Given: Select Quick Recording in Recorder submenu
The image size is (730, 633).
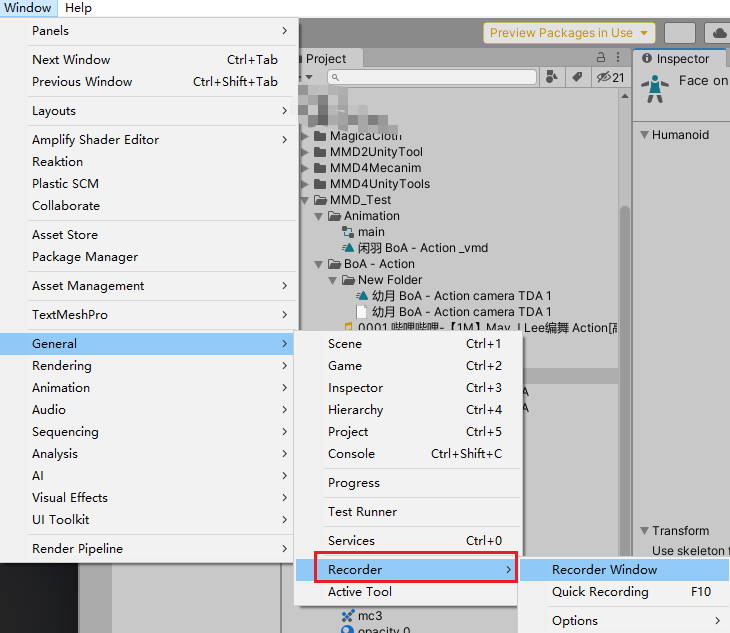Looking at the screenshot, I should point(599,592).
